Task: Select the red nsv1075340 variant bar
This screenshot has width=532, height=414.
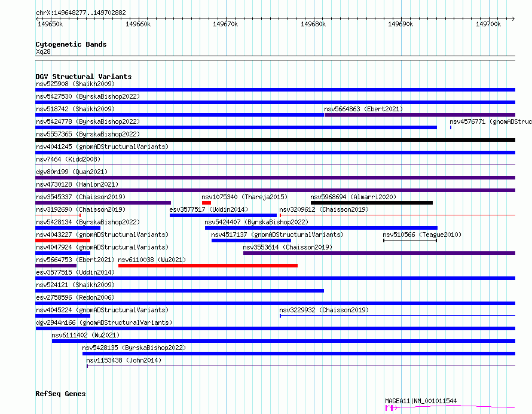Action: tap(206, 203)
